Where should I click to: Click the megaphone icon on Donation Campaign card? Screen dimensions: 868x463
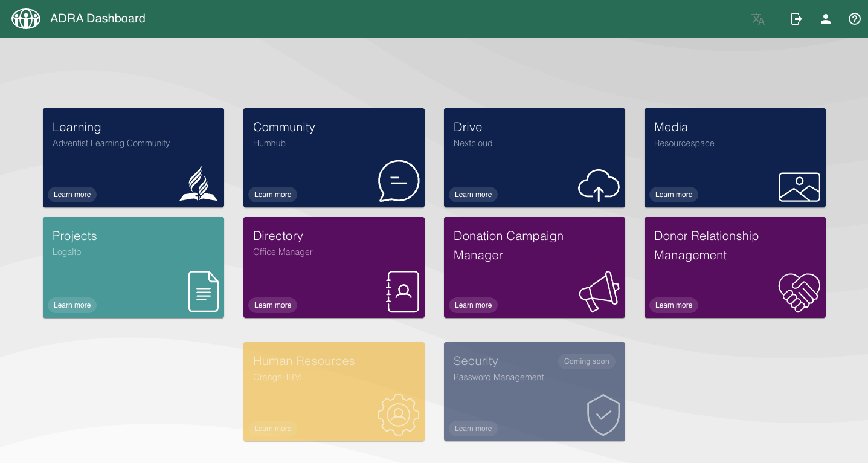599,291
